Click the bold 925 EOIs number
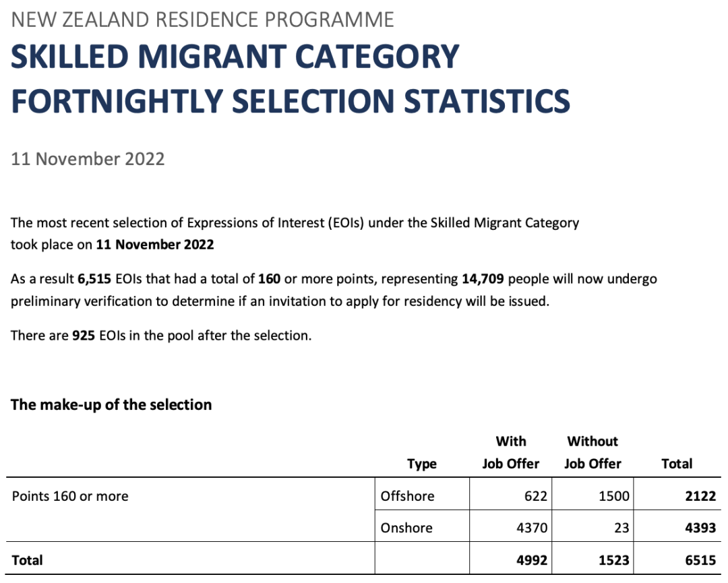728x583 pixels. tap(84, 336)
